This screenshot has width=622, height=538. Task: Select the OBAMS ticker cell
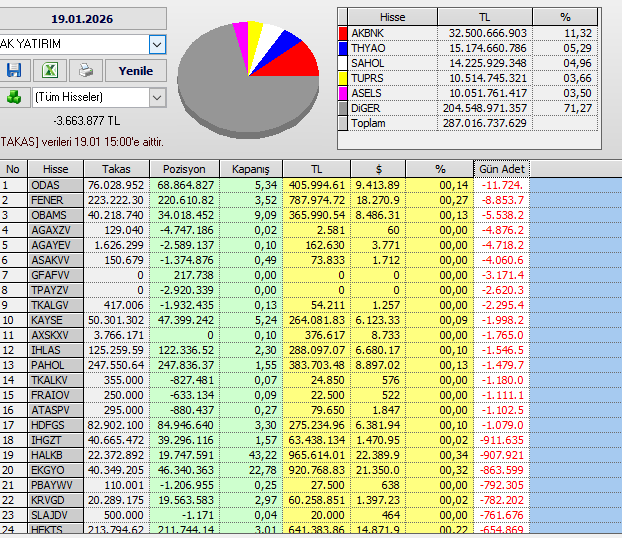(56, 215)
